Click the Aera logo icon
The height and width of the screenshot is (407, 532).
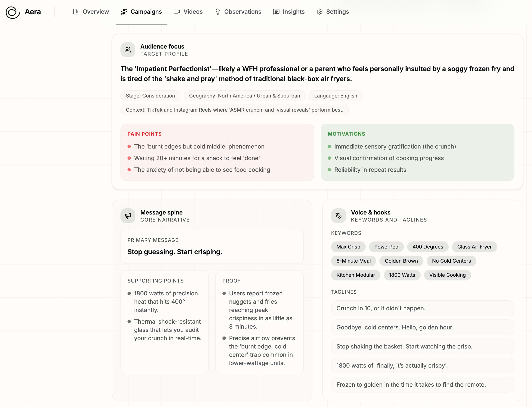pos(13,12)
